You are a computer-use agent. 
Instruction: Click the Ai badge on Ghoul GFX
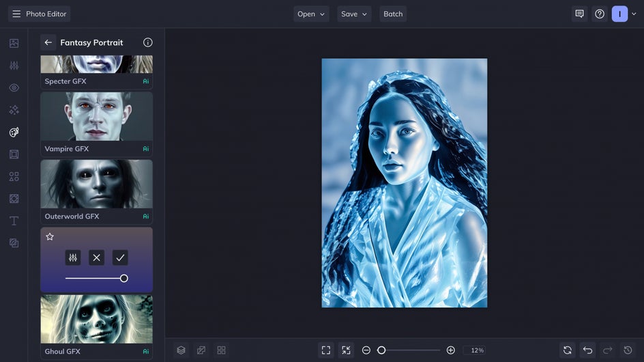coord(146,351)
